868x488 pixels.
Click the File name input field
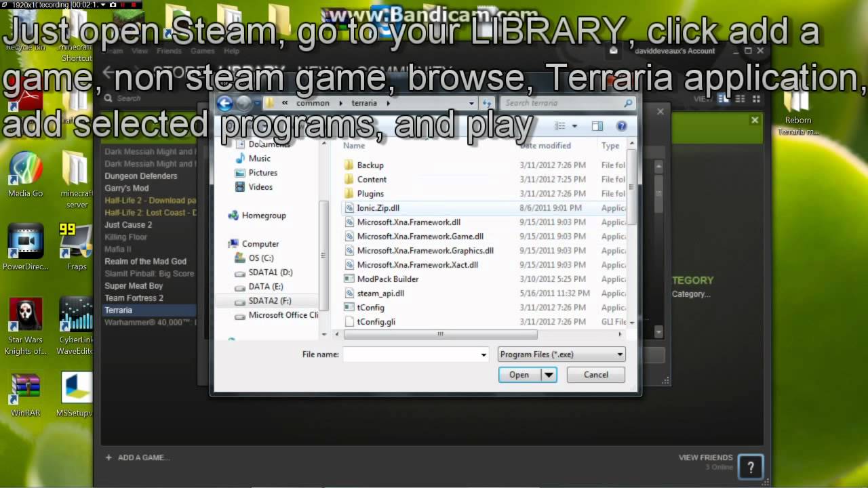[x=411, y=354]
